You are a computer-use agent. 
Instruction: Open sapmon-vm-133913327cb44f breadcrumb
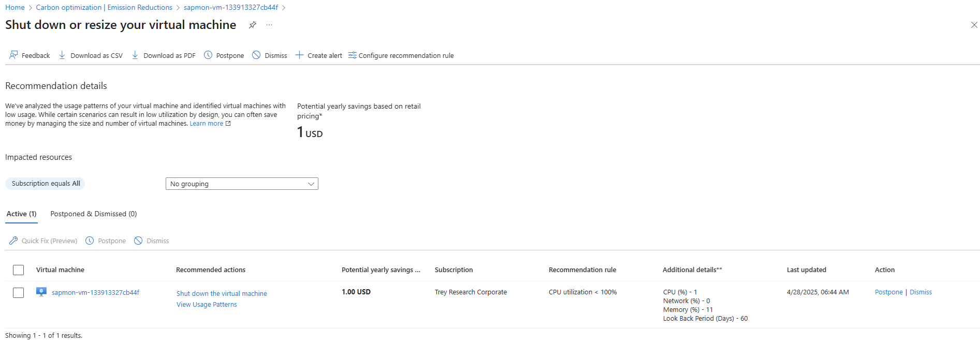tap(231, 7)
